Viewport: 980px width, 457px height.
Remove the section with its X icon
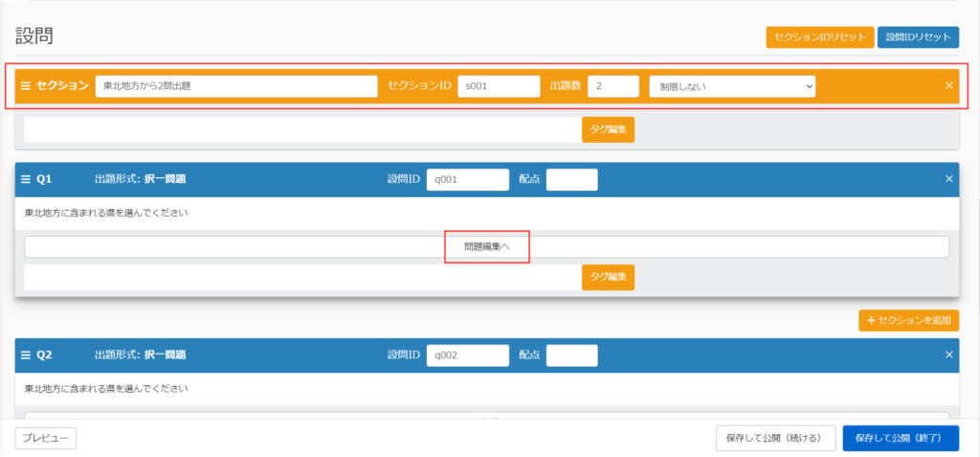948,86
